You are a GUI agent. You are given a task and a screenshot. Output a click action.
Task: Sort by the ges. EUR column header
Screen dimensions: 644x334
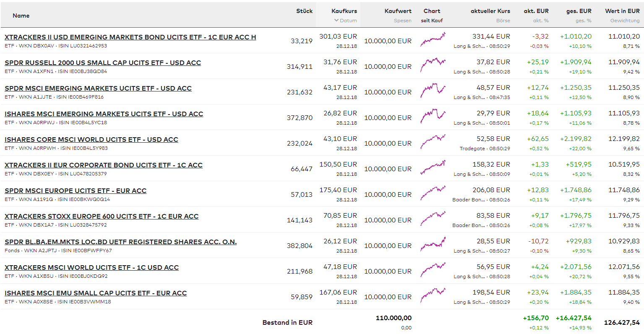[579, 11]
